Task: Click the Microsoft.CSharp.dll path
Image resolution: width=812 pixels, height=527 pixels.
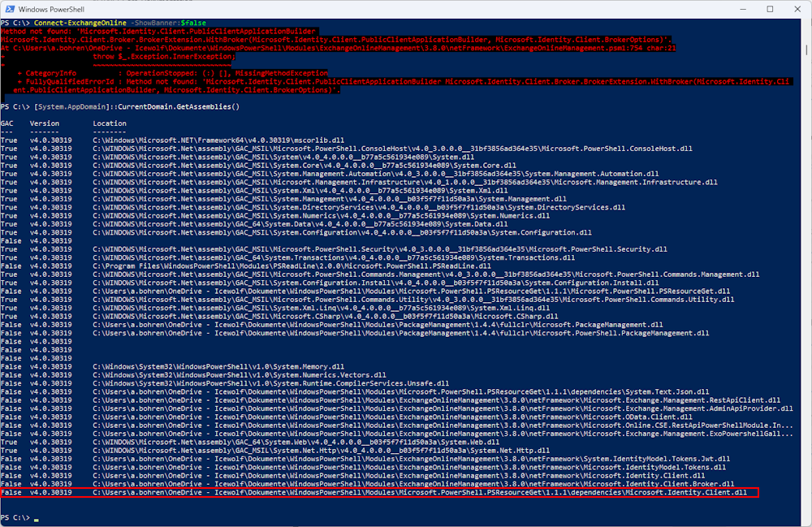Action: pyautogui.click(x=326, y=317)
